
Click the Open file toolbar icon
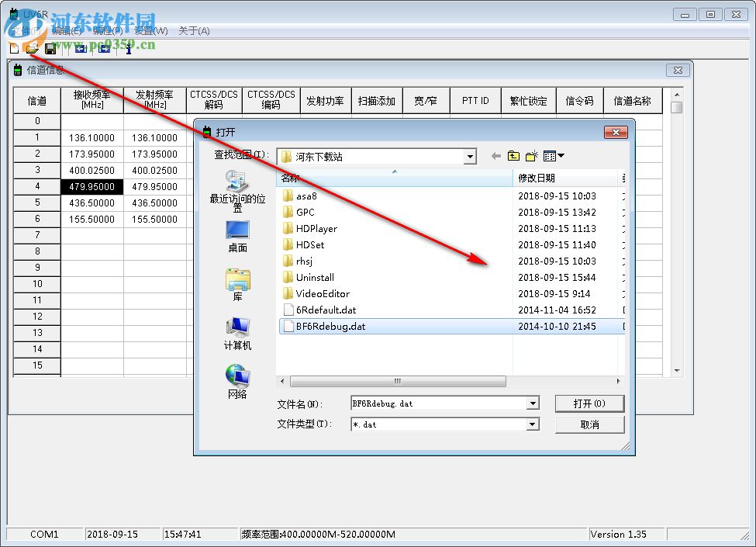(33, 48)
